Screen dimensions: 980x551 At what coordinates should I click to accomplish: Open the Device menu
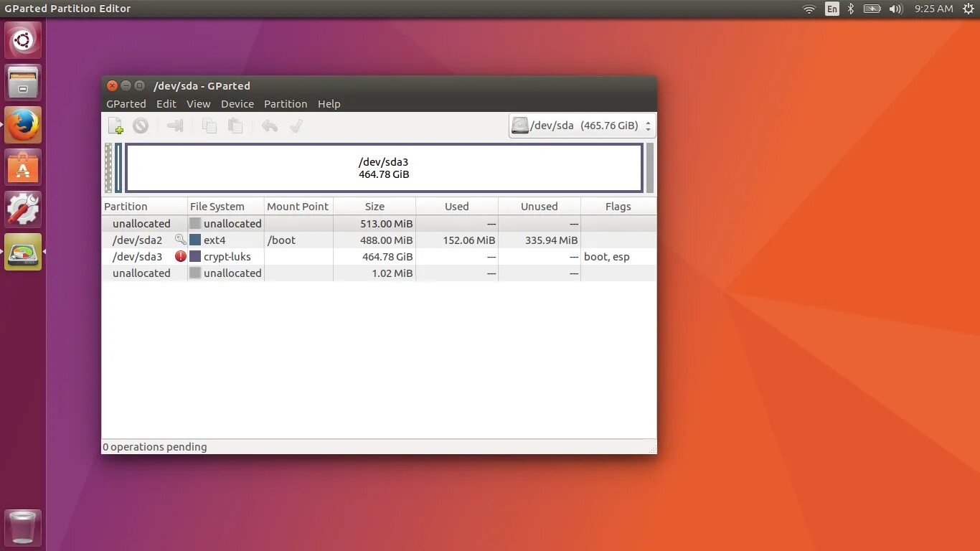point(237,104)
